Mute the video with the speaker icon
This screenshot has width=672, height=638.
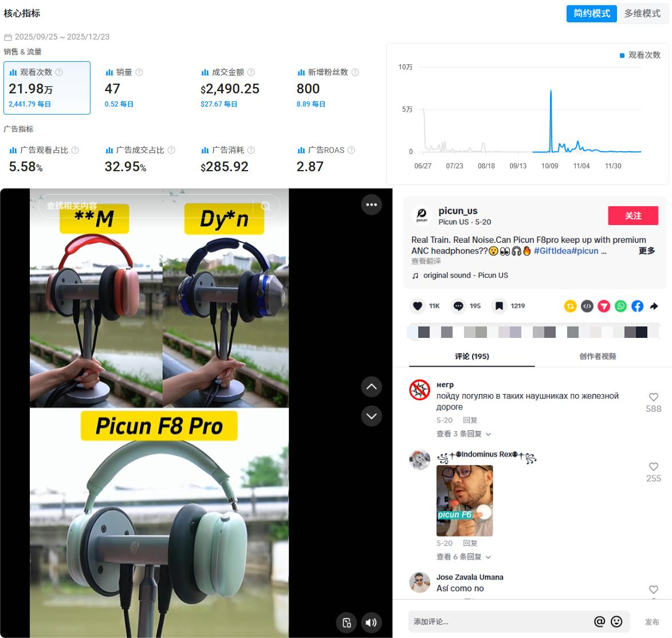pos(371,623)
